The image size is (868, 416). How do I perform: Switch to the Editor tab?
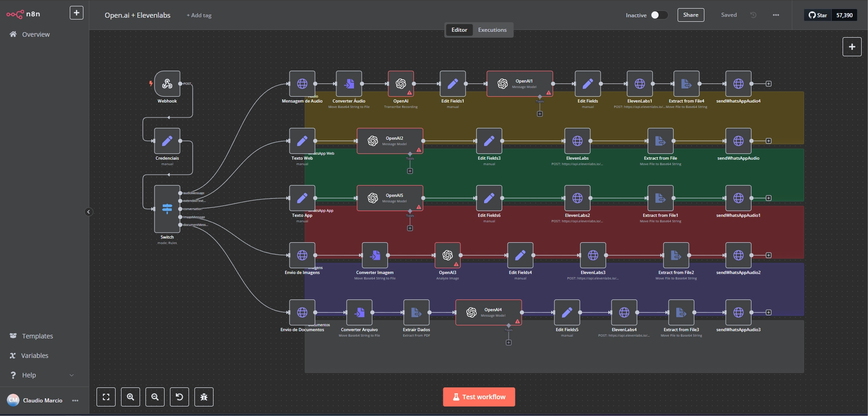click(459, 30)
